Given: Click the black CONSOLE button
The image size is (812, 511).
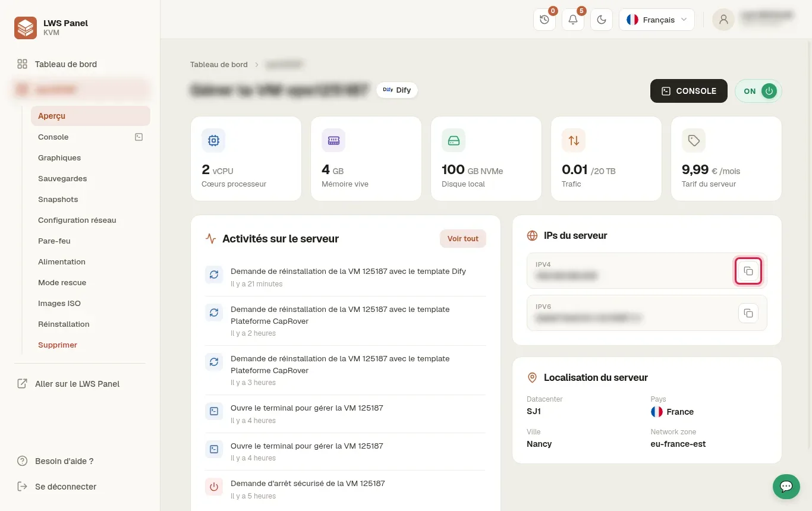Looking at the screenshot, I should click(x=689, y=91).
